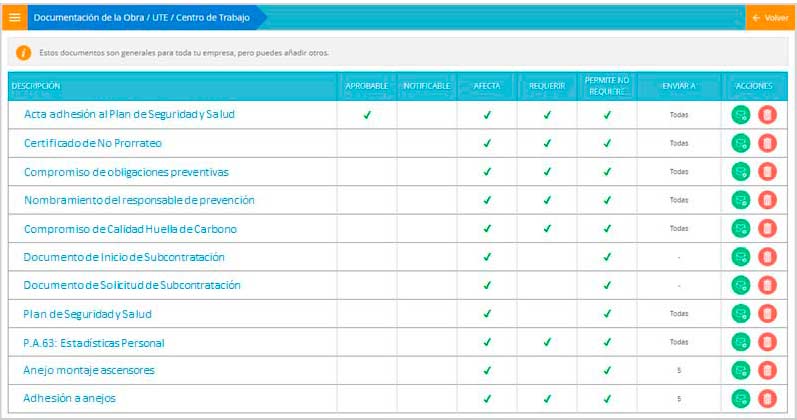Delete P.A.63: Estadísticas Personal
Screen dimensions: 797x420
pos(768,342)
